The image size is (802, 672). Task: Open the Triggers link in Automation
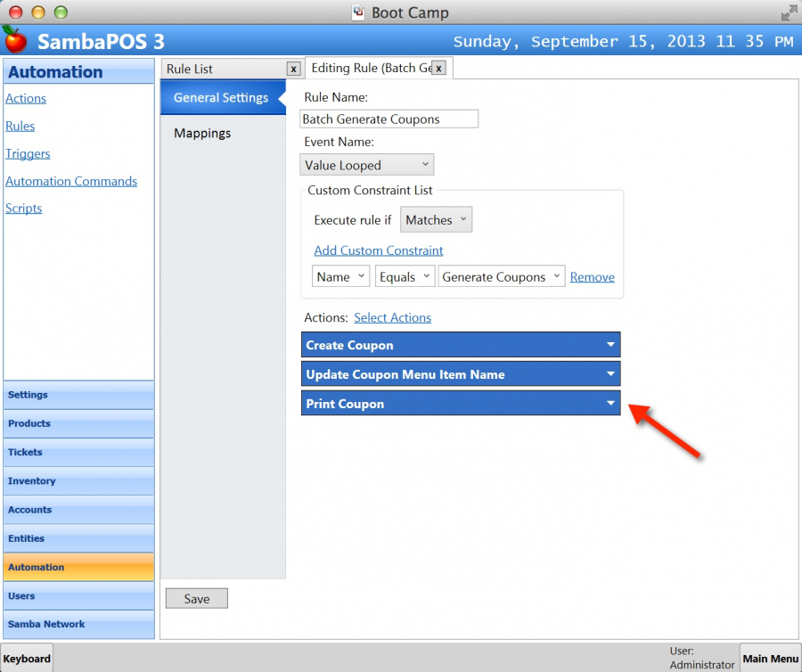click(28, 153)
